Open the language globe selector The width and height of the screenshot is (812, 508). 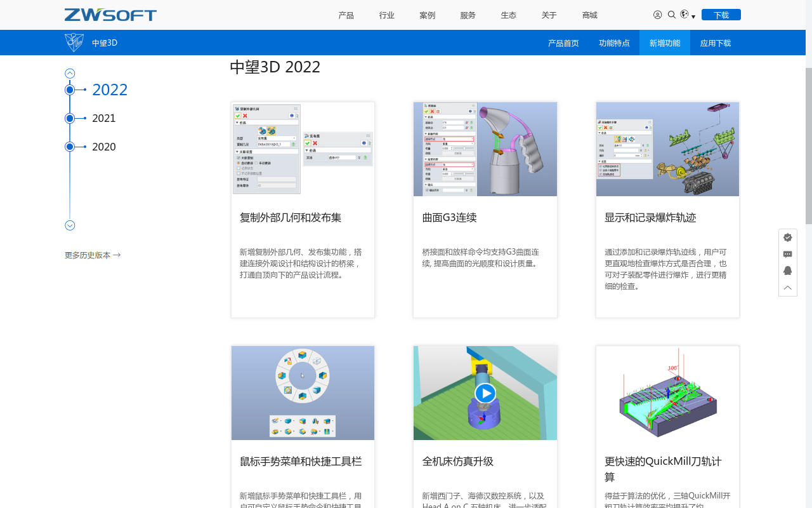click(x=688, y=15)
